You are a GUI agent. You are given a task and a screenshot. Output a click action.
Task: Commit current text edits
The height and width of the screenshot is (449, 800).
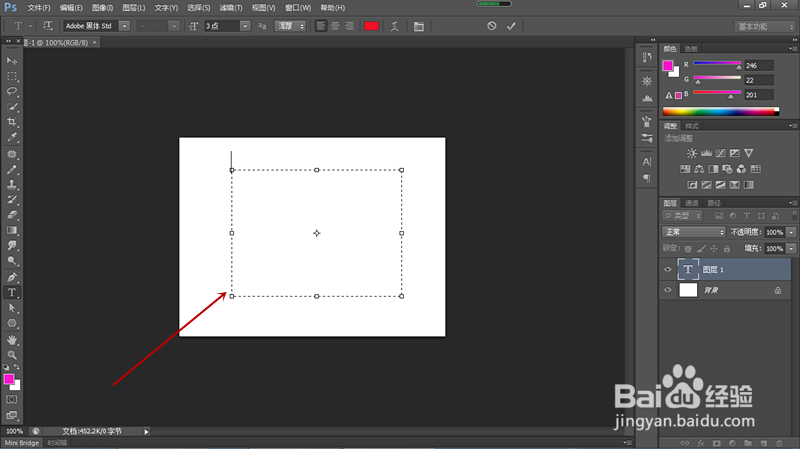(511, 26)
